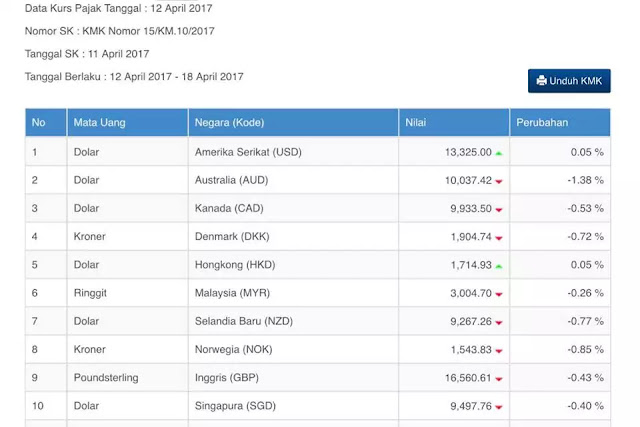Click the red down arrow beside 9,497.76
This screenshot has width=640, height=427.
click(499, 407)
